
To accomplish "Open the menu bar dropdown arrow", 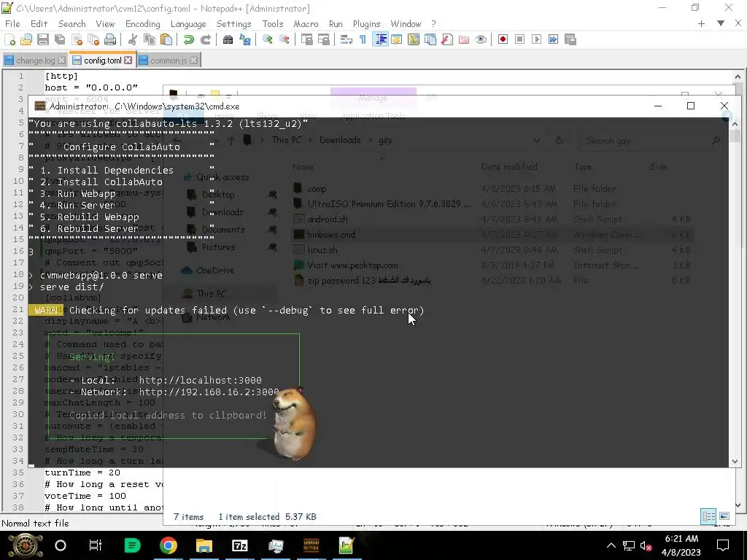I will point(721,23).
